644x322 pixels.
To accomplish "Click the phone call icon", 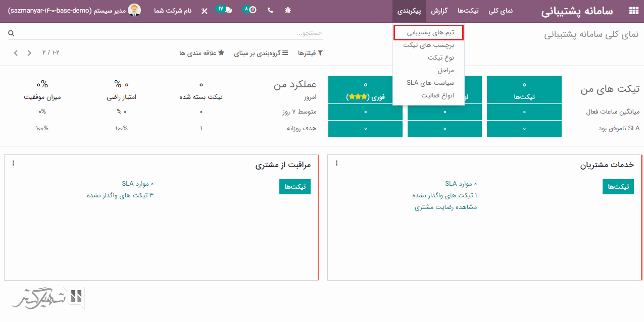I will [271, 10].
